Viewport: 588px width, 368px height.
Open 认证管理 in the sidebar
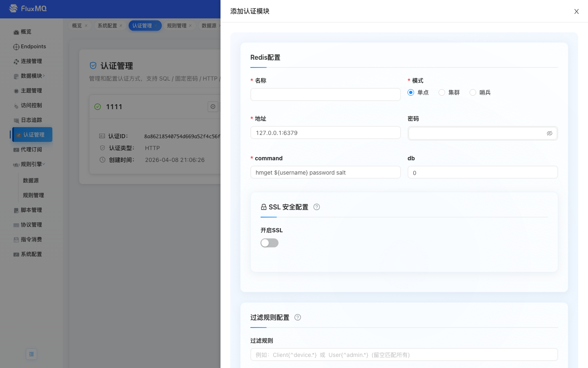click(x=32, y=135)
